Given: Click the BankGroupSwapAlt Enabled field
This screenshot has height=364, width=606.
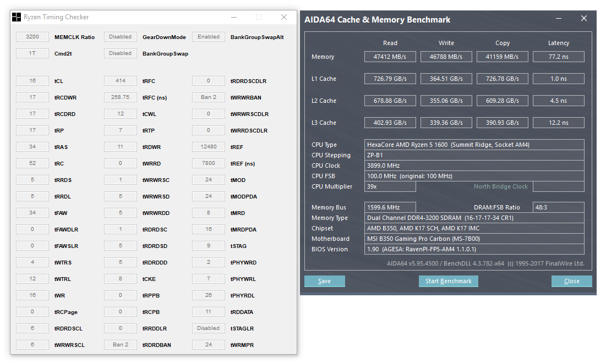Looking at the screenshot, I should (208, 37).
